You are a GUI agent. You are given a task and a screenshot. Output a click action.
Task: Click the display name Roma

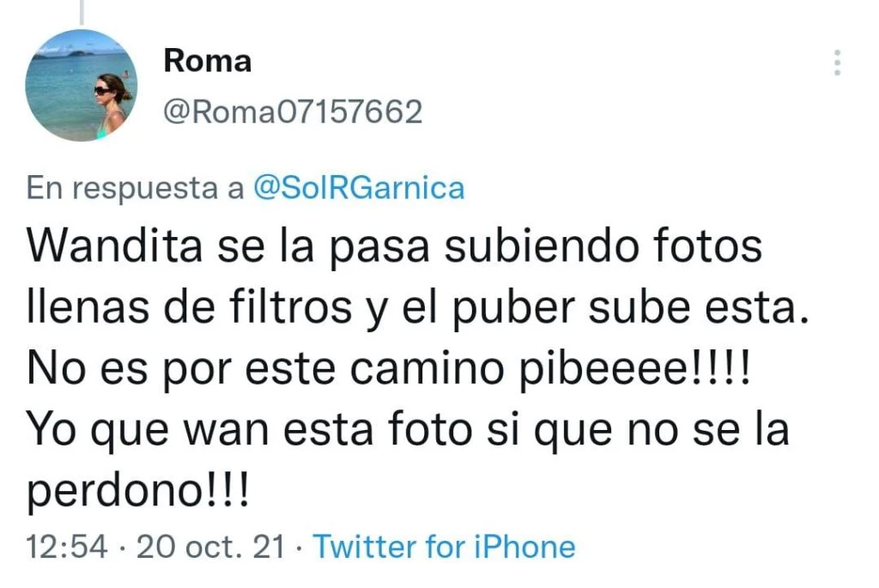pos(208,61)
